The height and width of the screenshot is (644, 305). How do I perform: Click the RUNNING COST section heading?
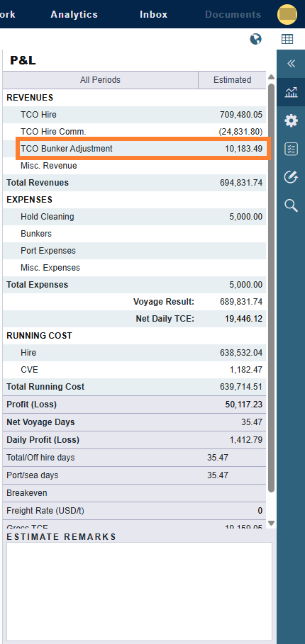pos(40,336)
